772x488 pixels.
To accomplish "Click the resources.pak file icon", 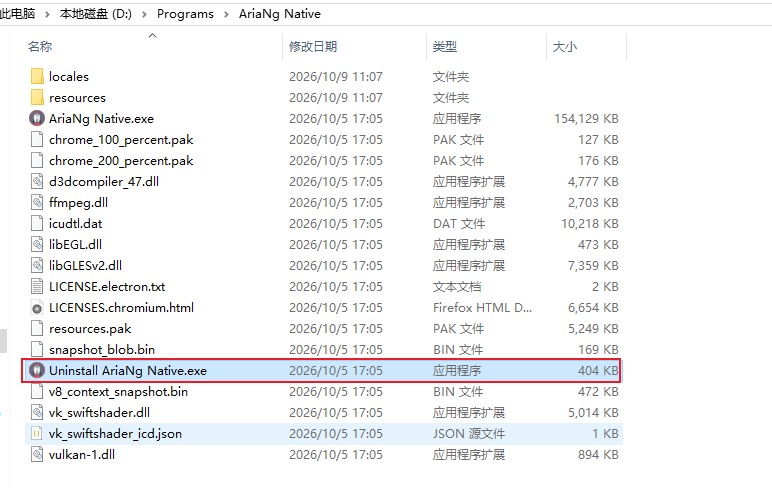I will coord(37,328).
